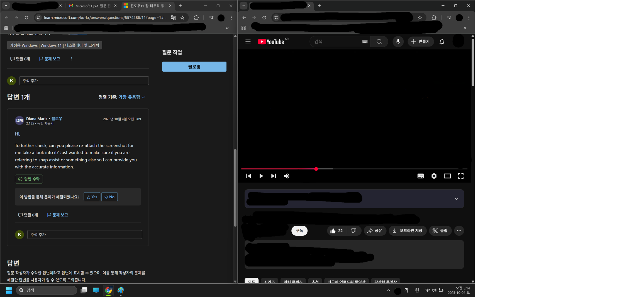Open Google Translate icon in Microsoft Learn address bar
The width and height of the screenshot is (644, 297).
(x=173, y=18)
